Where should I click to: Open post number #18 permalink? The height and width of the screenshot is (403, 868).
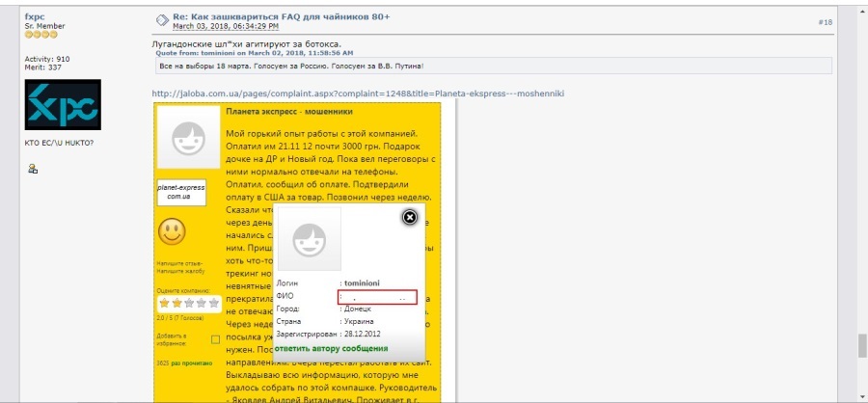tap(825, 22)
